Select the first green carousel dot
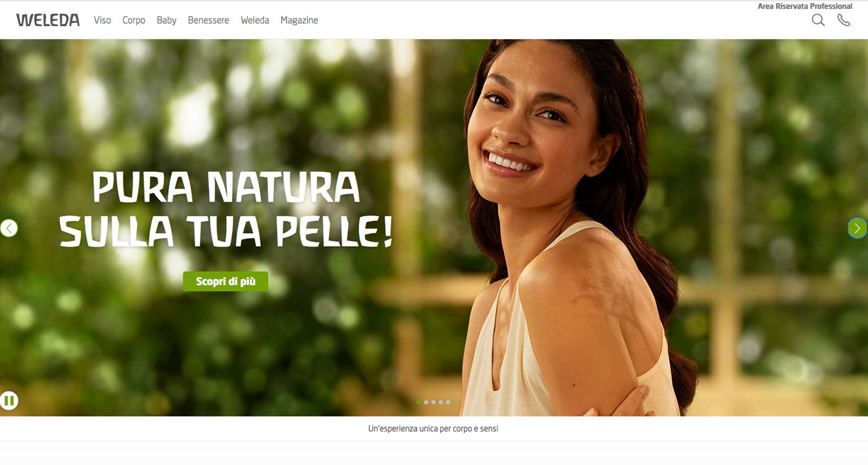This screenshot has height=465, width=868. coord(419,402)
